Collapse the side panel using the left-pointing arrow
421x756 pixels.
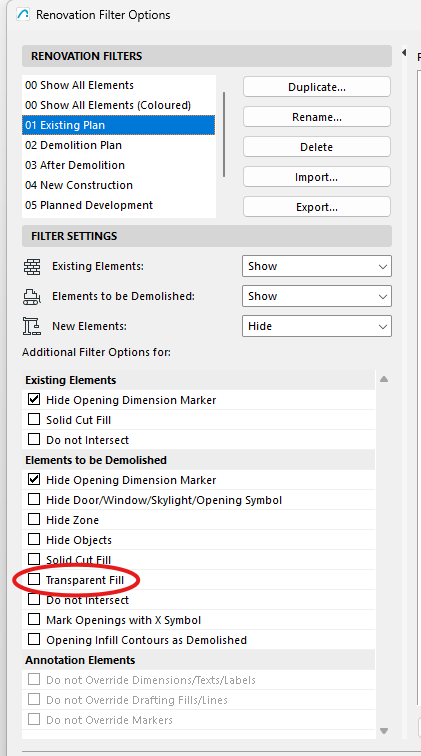pyautogui.click(x=404, y=53)
